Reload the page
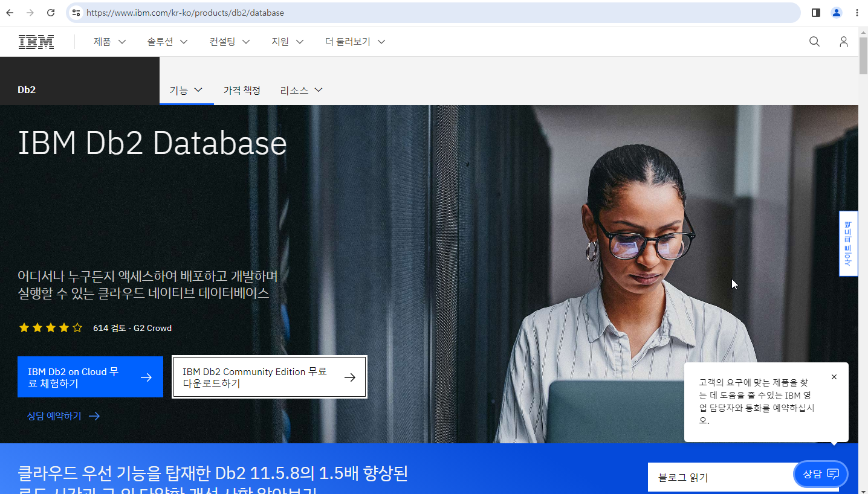This screenshot has height=494, width=868. tap(51, 13)
